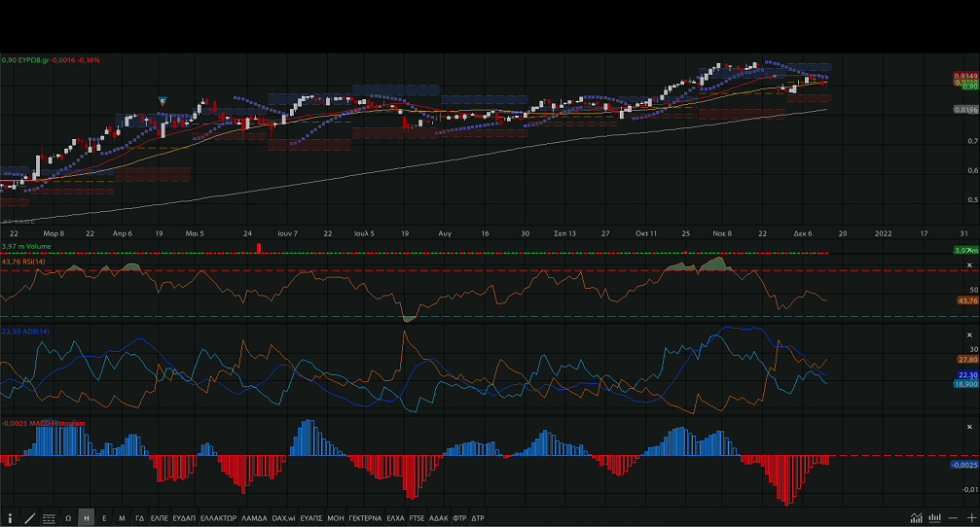980x527 pixels.
Task: Open the chart list/grid settings icon
Action: tap(49, 518)
